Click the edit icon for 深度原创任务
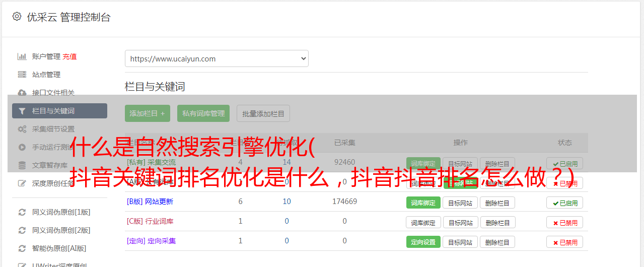Screen dimensions: 644x267 [22, 183]
